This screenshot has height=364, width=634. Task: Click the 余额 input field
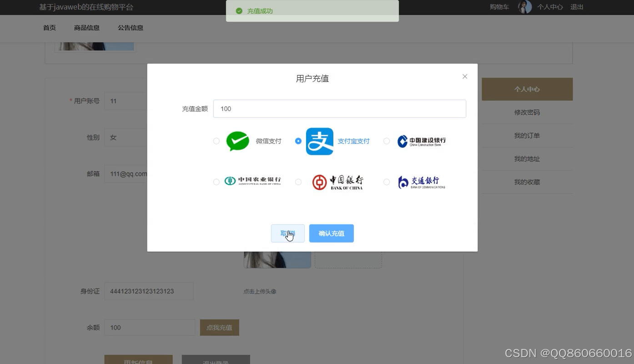point(150,327)
